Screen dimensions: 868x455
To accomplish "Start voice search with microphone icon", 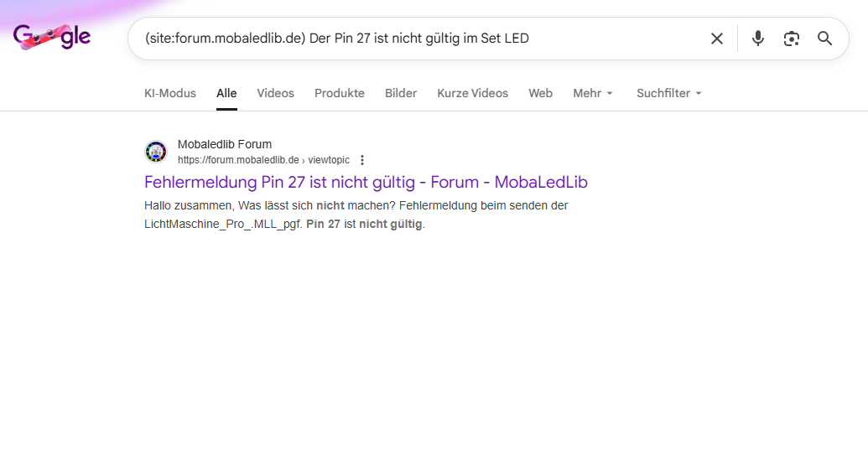I will click(757, 39).
